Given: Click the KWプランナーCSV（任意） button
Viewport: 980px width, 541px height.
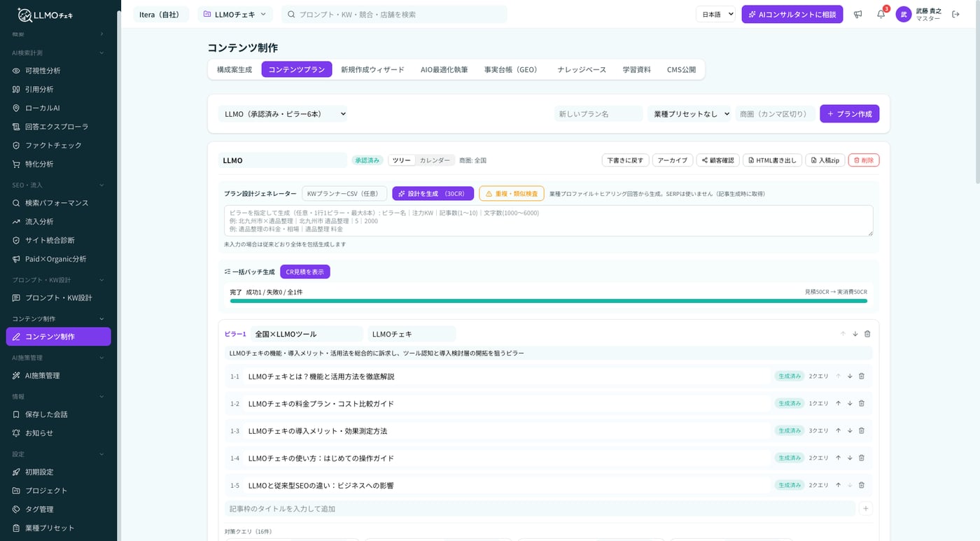Looking at the screenshot, I should (344, 193).
